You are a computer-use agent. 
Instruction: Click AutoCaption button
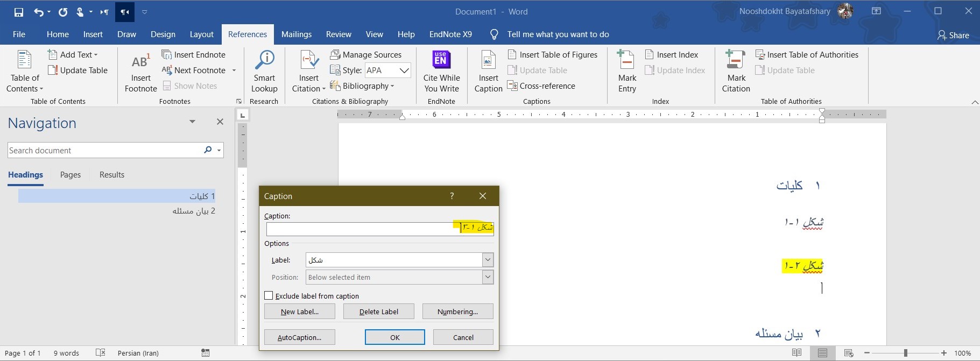[x=300, y=337]
